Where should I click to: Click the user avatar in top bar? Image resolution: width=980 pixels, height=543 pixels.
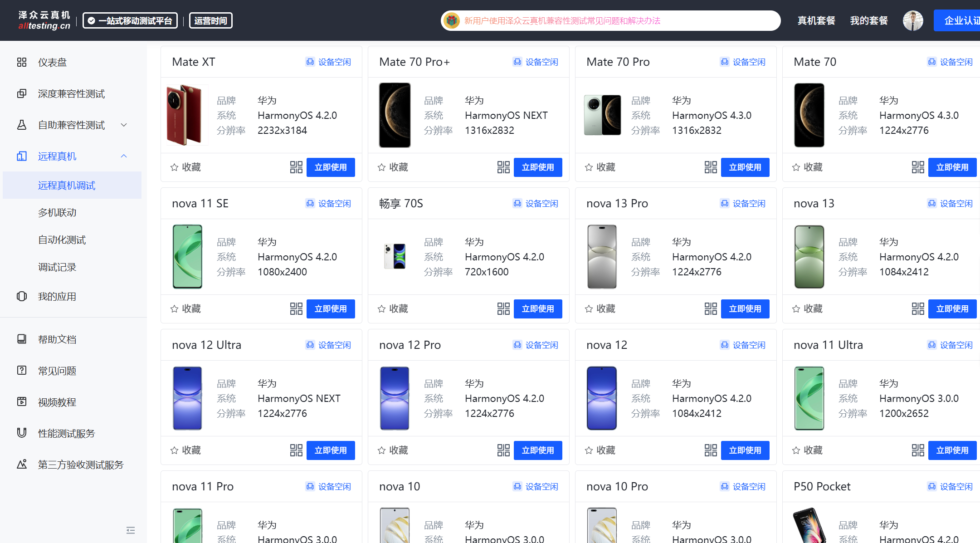912,21
